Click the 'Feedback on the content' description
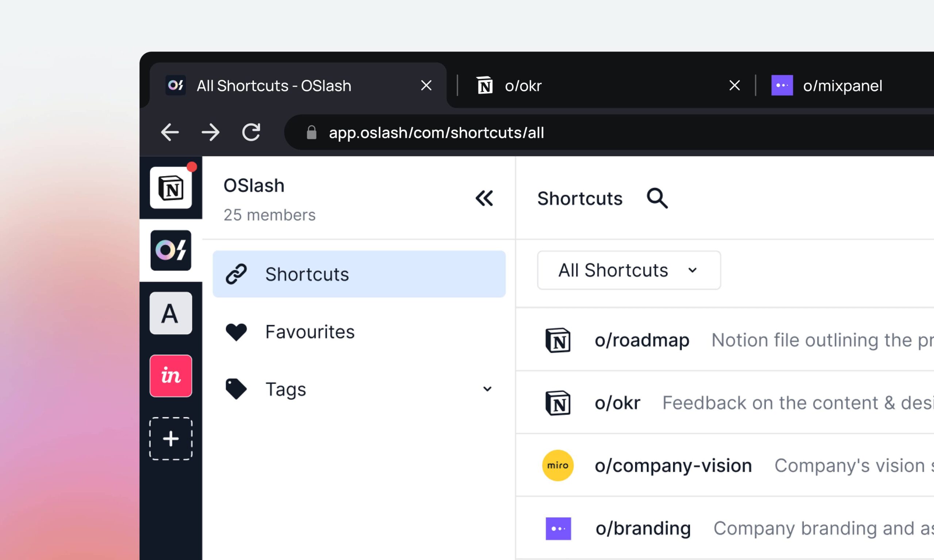The width and height of the screenshot is (934, 560). pos(798,403)
